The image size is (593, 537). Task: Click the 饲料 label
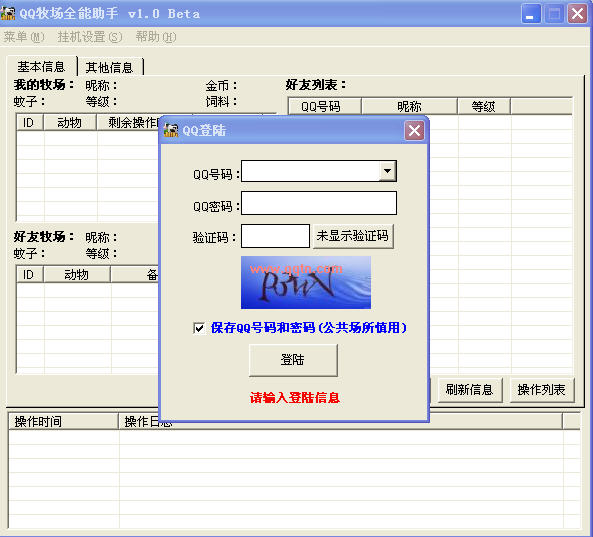(x=222, y=101)
